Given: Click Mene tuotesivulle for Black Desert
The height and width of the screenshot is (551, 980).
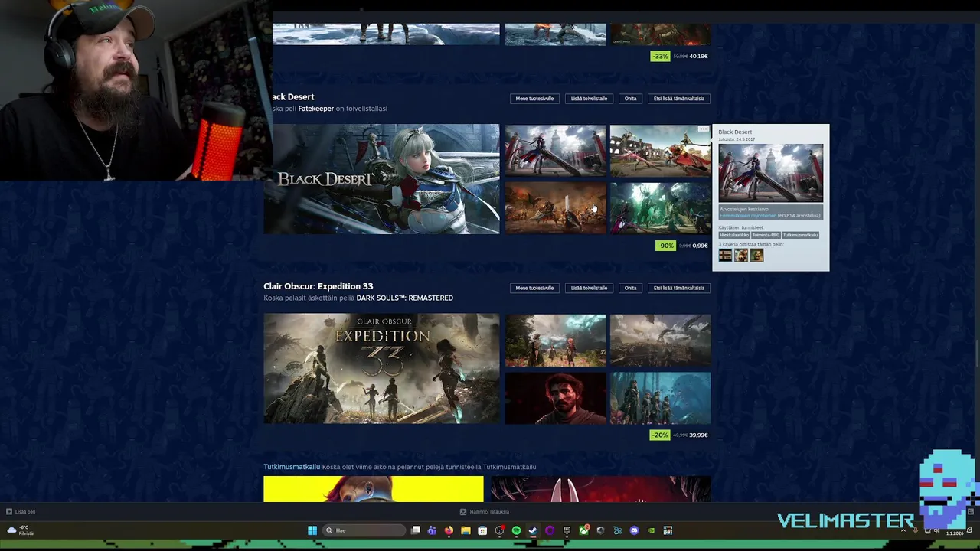Looking at the screenshot, I should click(534, 99).
